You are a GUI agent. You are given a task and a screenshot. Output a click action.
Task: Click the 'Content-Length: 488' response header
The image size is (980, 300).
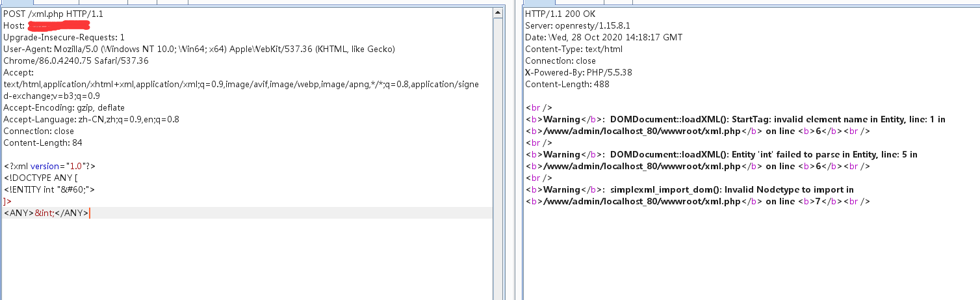pyautogui.click(x=567, y=84)
